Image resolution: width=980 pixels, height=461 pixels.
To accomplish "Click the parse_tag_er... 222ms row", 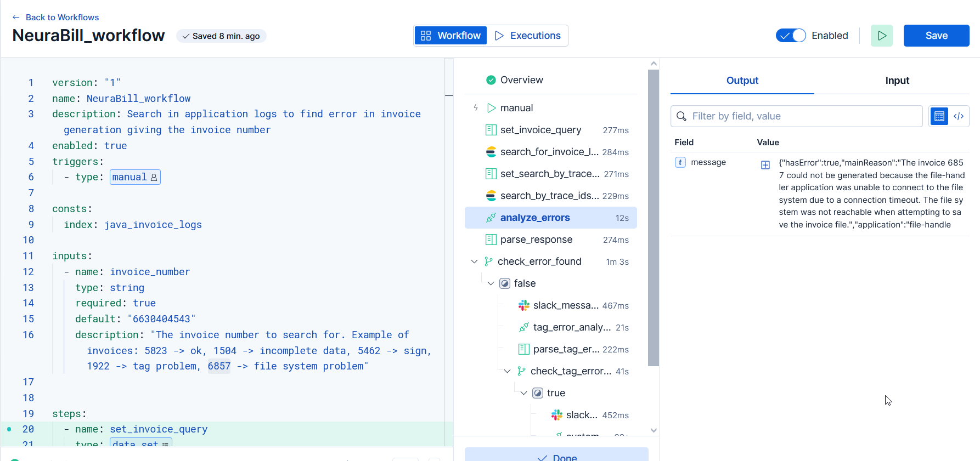I will pyautogui.click(x=573, y=349).
